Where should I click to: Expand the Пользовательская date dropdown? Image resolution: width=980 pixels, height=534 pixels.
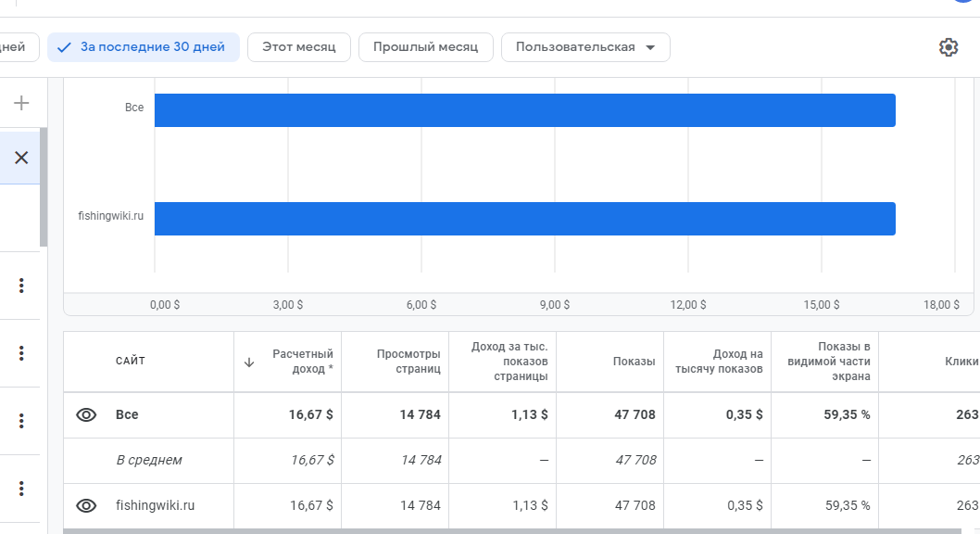(x=585, y=47)
